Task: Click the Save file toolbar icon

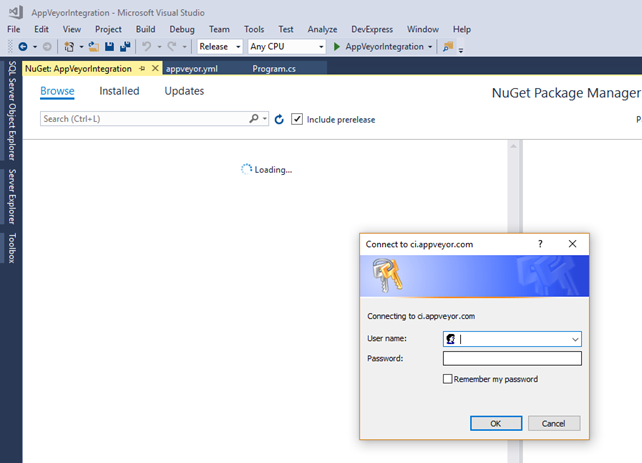Action: 109,47
